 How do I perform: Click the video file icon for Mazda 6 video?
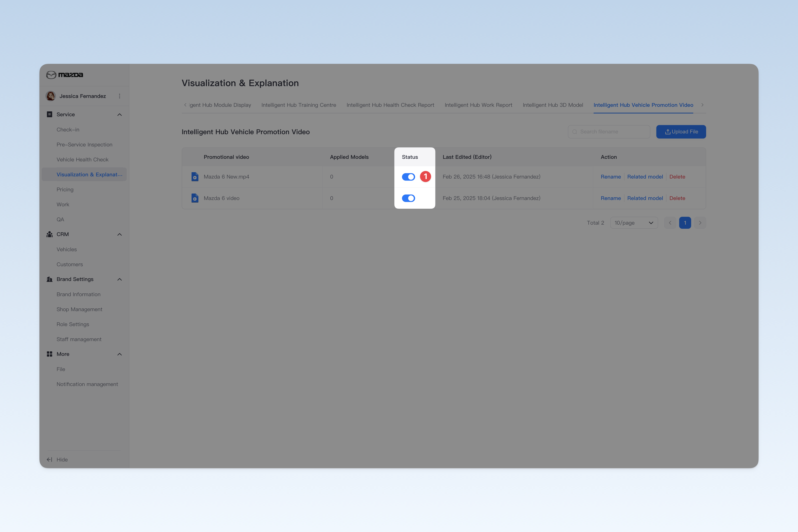195,198
